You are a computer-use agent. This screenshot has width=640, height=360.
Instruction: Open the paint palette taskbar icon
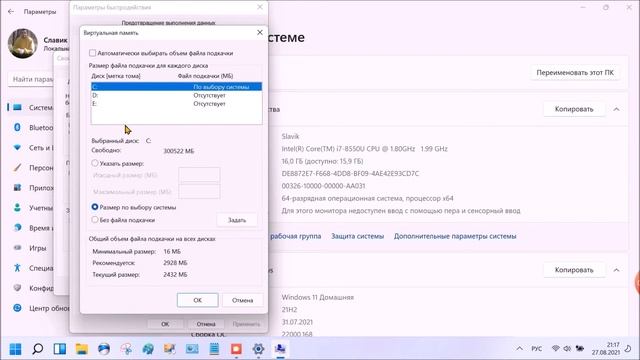[x=148, y=349]
